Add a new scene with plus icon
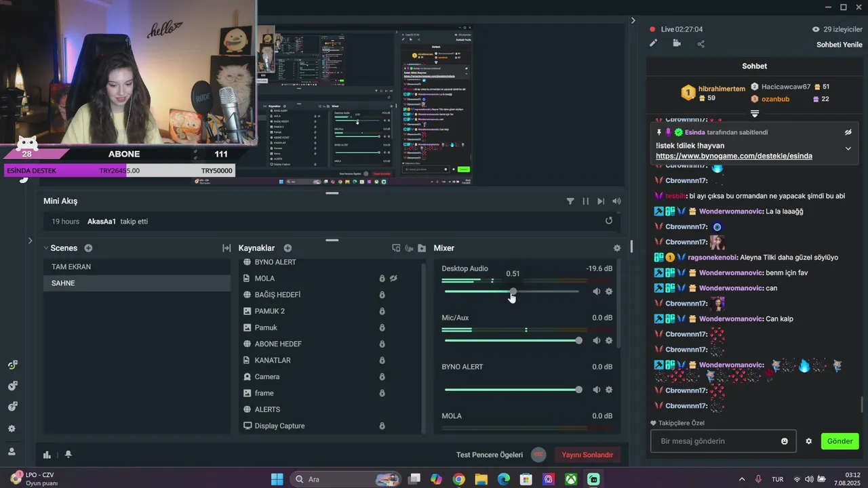Viewport: 868px width, 488px height. tap(88, 248)
